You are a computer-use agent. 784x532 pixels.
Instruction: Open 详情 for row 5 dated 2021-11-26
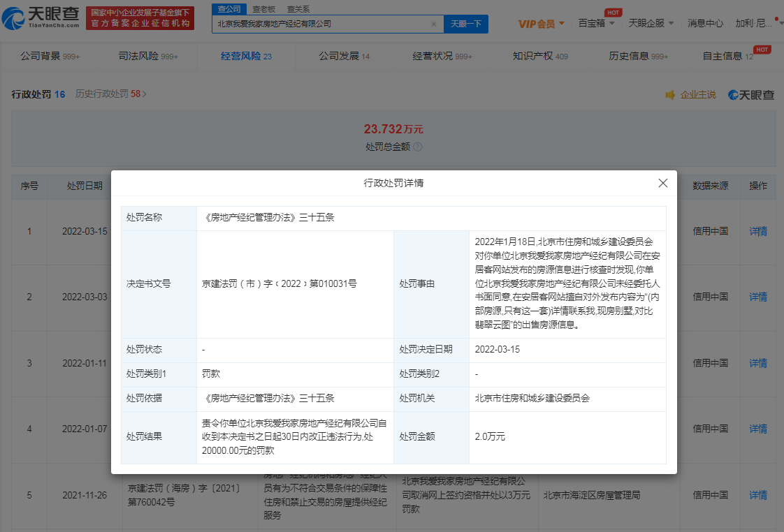click(758, 496)
